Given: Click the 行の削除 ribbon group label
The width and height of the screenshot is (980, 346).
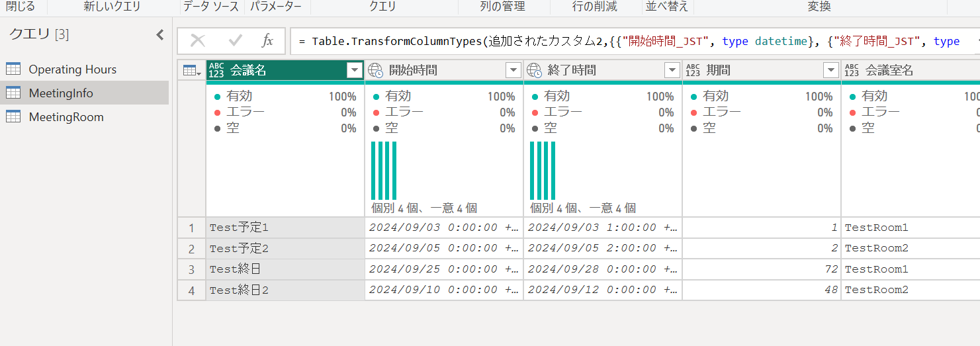Looking at the screenshot, I should (595, 7).
